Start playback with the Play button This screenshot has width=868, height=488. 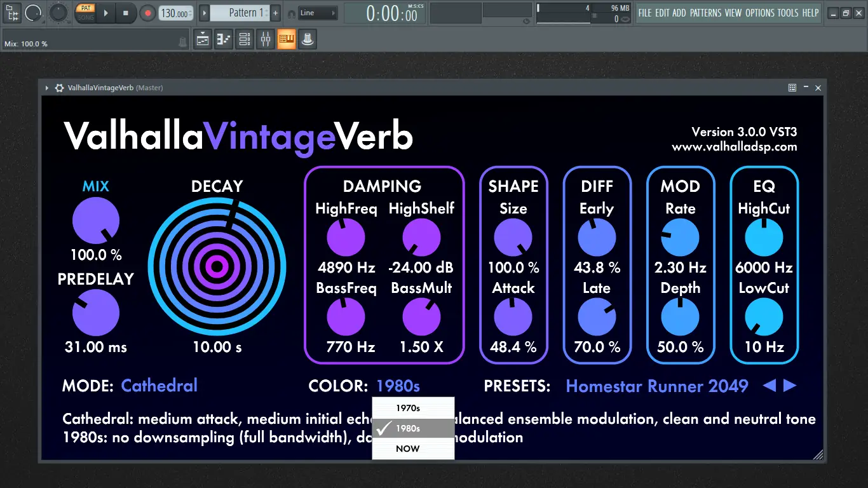point(106,13)
